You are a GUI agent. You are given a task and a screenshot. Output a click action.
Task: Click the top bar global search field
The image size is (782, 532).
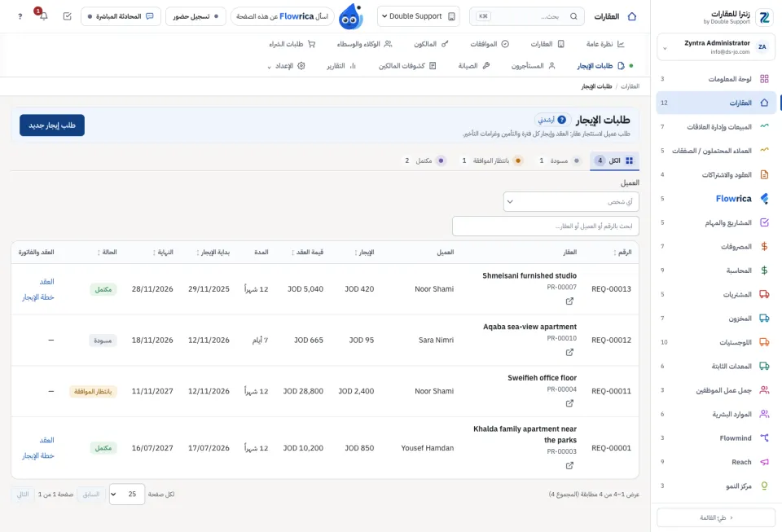pyautogui.click(x=526, y=16)
